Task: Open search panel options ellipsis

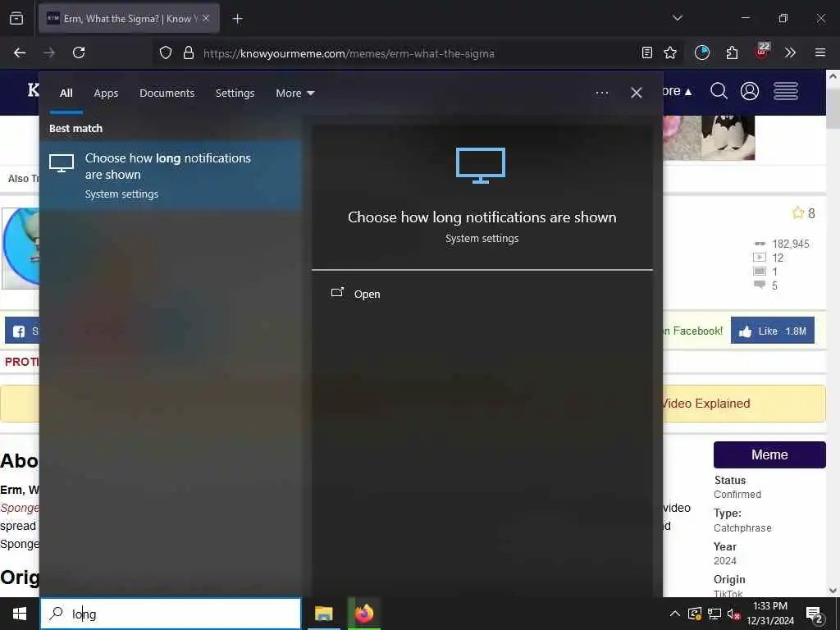Action: click(601, 93)
